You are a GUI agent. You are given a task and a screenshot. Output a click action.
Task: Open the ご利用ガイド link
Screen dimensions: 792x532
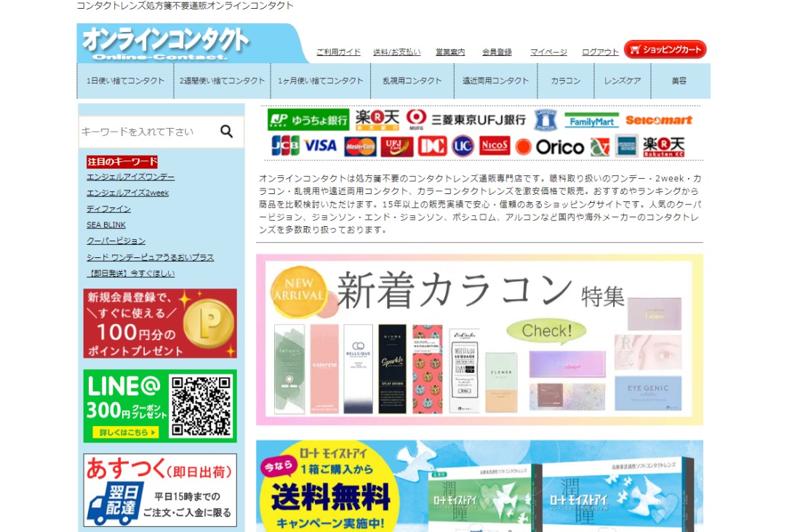coord(338,52)
